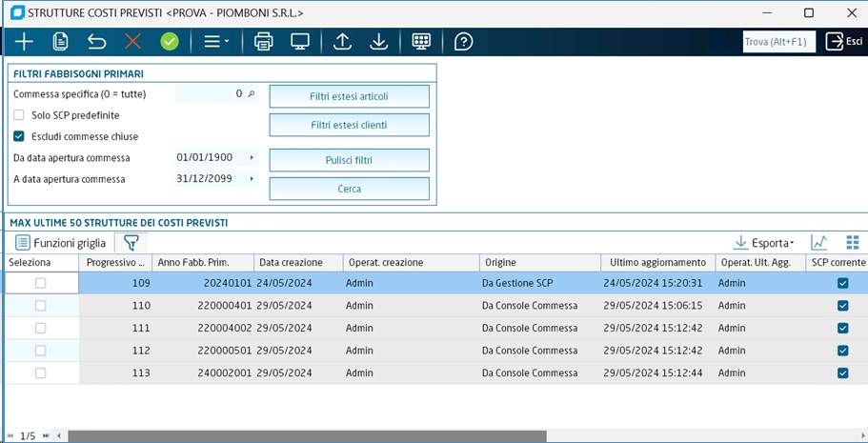Screen dimensions: 868x443
Task: Open the chart view icon beside Esporta
Action: [818, 243]
